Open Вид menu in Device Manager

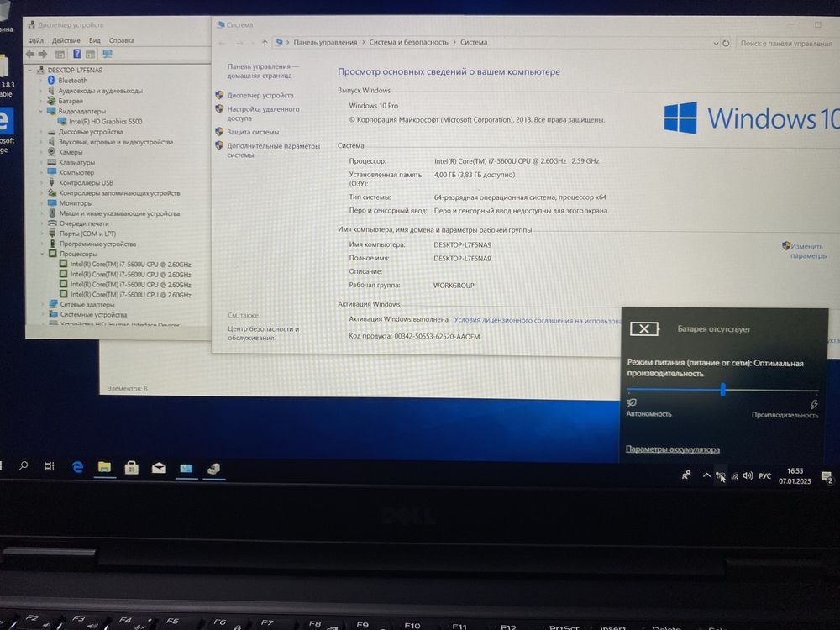point(95,40)
